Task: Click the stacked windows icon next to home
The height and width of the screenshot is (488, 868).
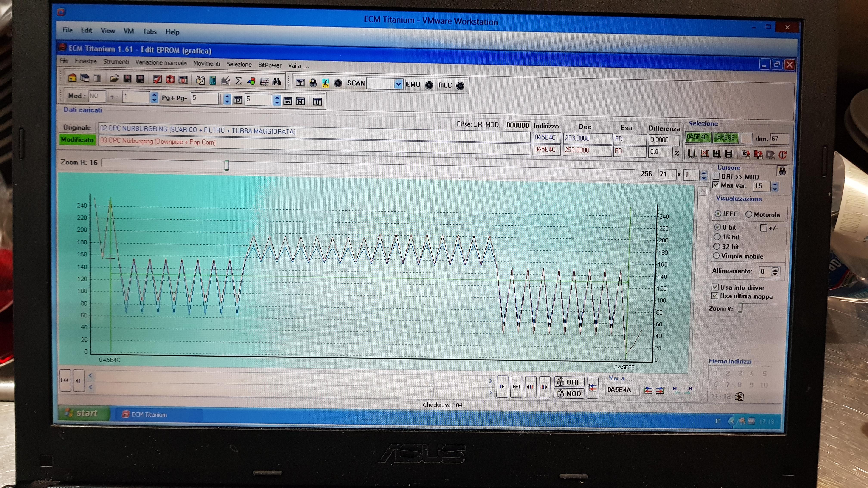Action: point(85,78)
